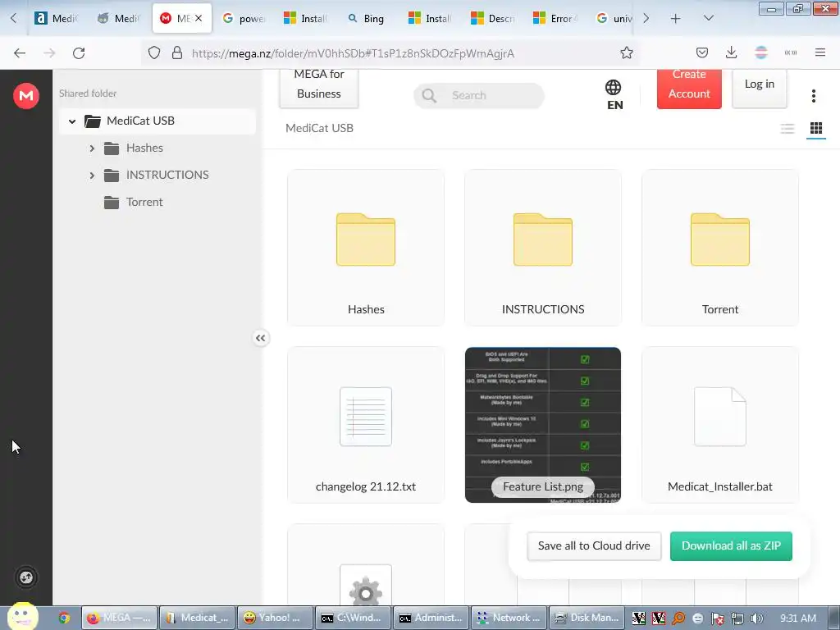Click into the Search field

tap(479, 95)
